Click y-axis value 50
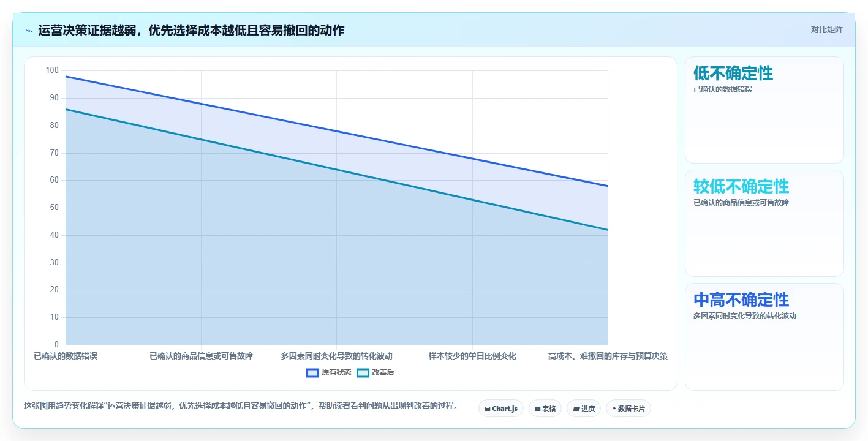868x441 pixels. (x=55, y=208)
